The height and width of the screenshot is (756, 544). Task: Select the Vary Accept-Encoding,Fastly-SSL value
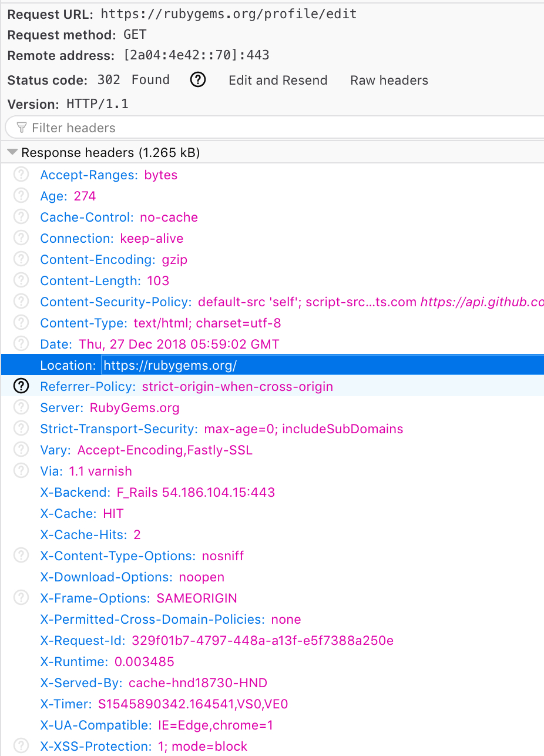165,450
